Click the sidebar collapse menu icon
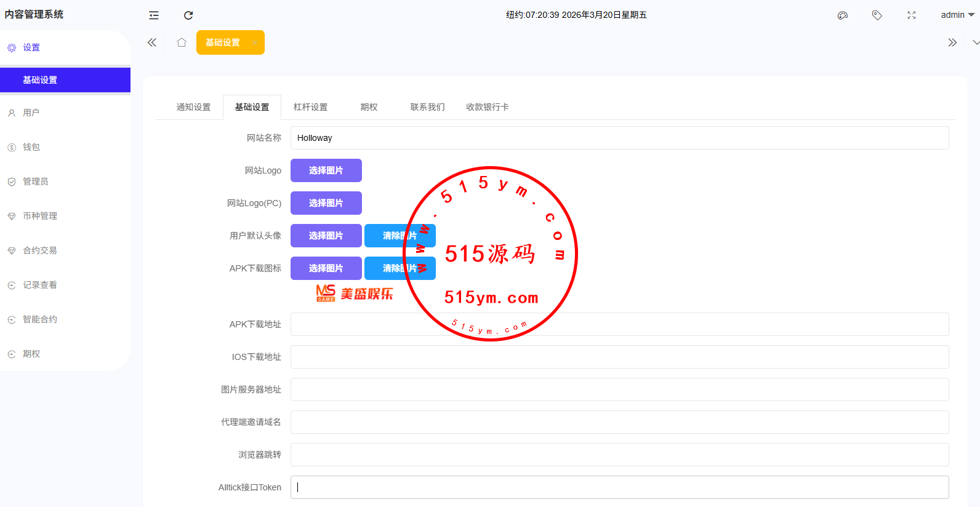980x507 pixels. 154,15
